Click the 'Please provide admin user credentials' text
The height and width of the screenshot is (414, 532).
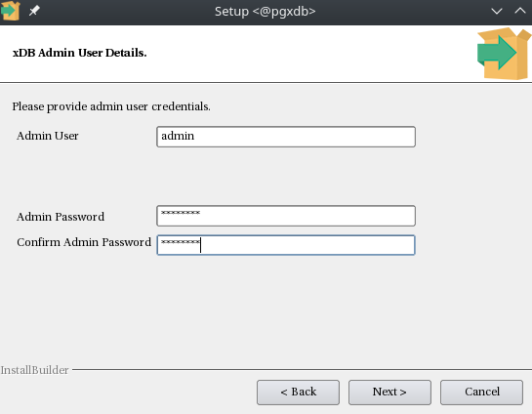[111, 106]
